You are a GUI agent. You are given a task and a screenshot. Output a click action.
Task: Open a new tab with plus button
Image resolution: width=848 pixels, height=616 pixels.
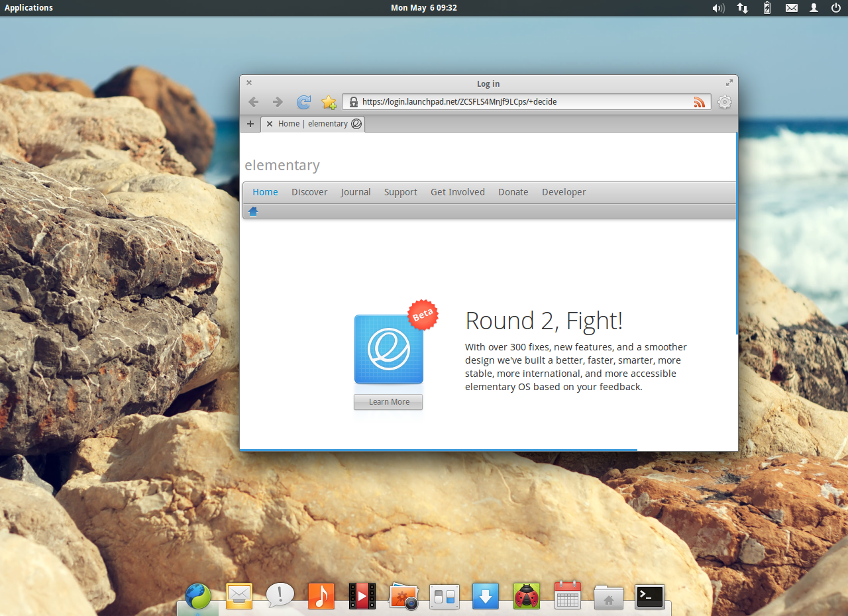pyautogui.click(x=250, y=124)
